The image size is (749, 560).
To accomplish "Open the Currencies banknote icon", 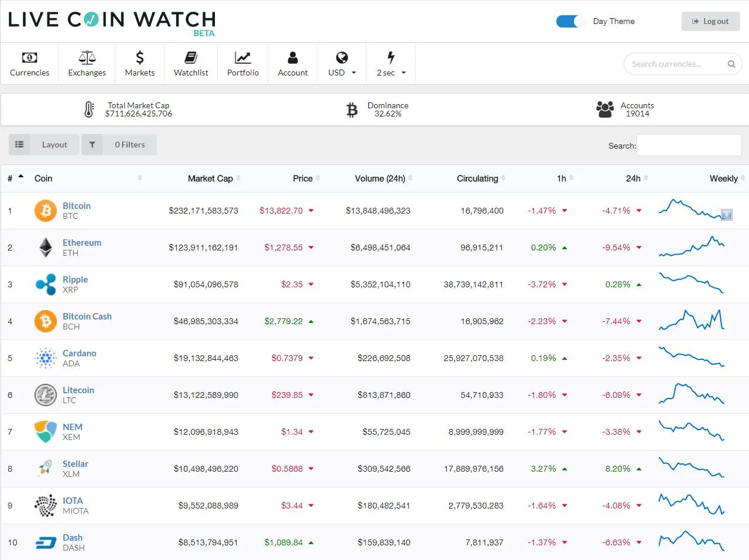I will click(x=29, y=57).
